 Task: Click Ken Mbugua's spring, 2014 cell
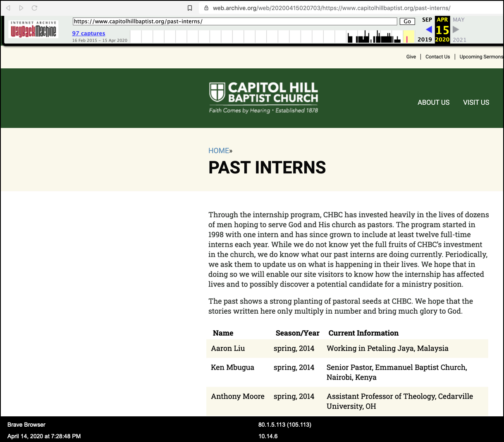[294, 368]
